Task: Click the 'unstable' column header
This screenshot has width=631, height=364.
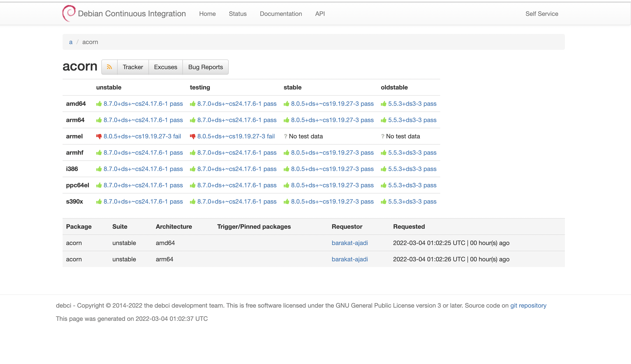Action: (109, 87)
